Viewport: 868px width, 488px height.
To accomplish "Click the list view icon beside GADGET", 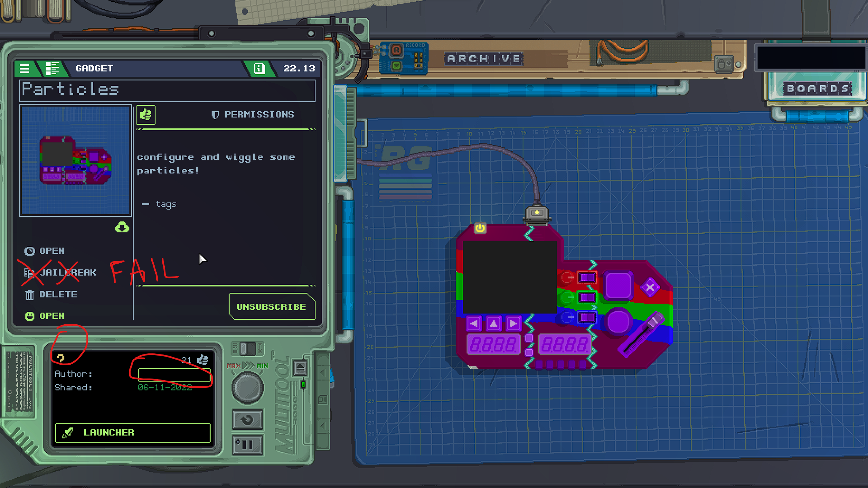I will tap(52, 68).
